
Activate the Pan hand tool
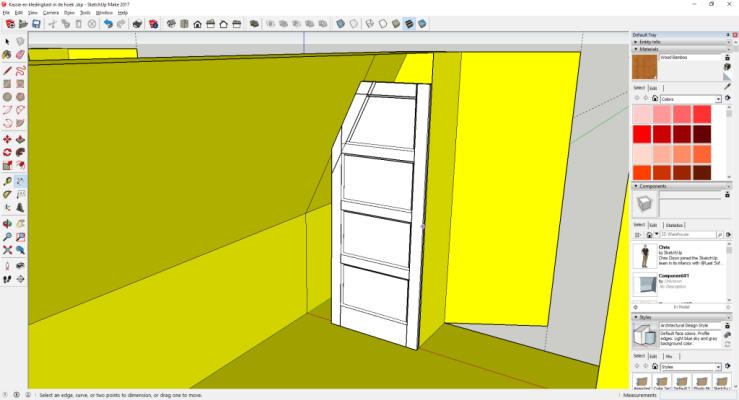pyautogui.click(x=20, y=224)
